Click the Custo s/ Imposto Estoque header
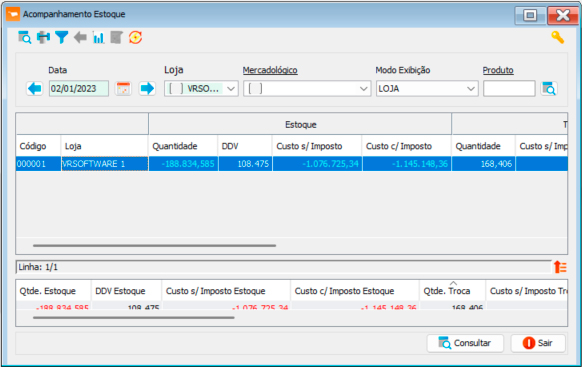 (x=226, y=291)
